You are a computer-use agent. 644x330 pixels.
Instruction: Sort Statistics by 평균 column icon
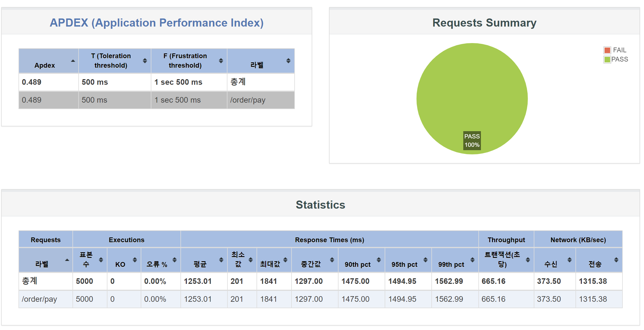(x=221, y=260)
